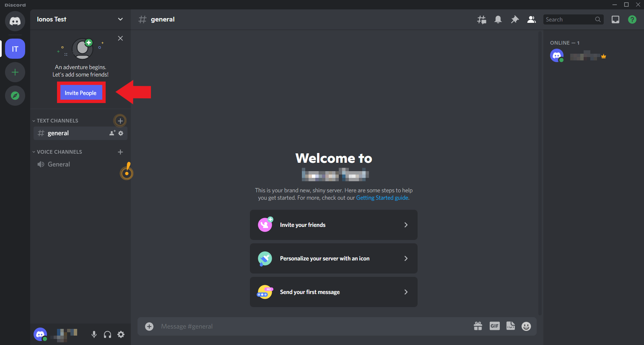Open Discord help
Image resolution: width=644 pixels, height=345 pixels.
pos(632,19)
